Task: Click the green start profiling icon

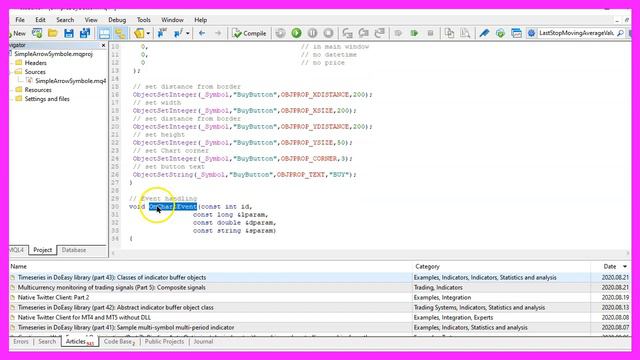Action: 414,33
